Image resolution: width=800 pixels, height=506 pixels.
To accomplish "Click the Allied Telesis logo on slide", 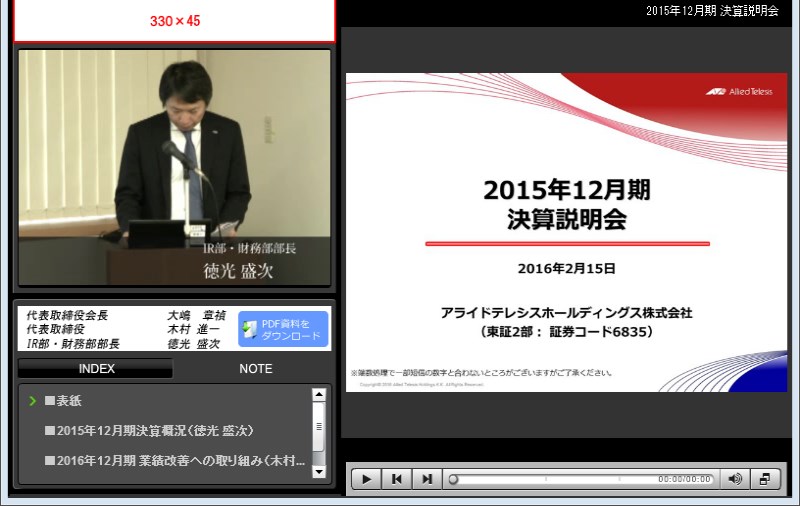I will pos(739,92).
